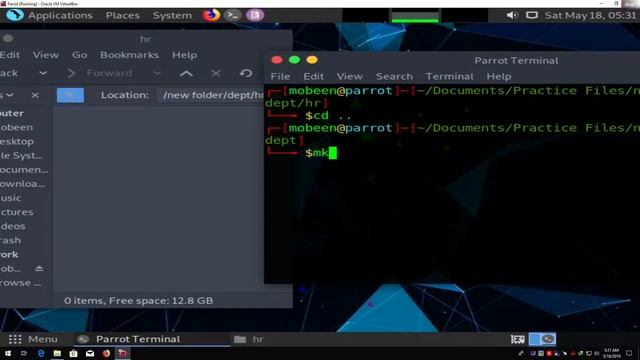Select Videos in the sidebar
The height and width of the screenshot is (360, 640).
point(13,226)
